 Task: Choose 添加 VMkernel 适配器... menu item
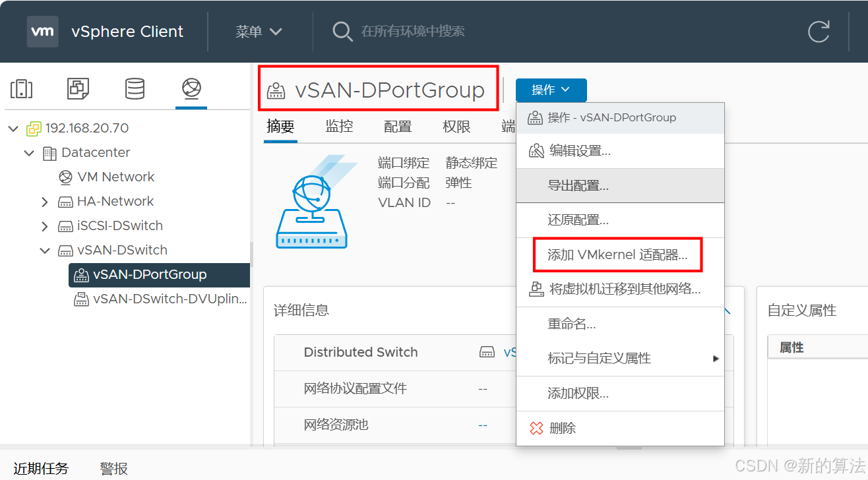tap(620, 255)
